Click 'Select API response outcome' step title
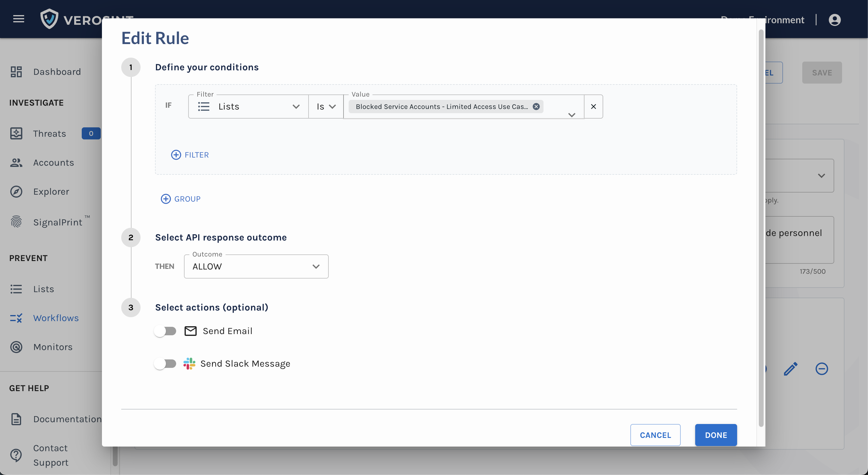868x475 pixels. [x=221, y=237]
